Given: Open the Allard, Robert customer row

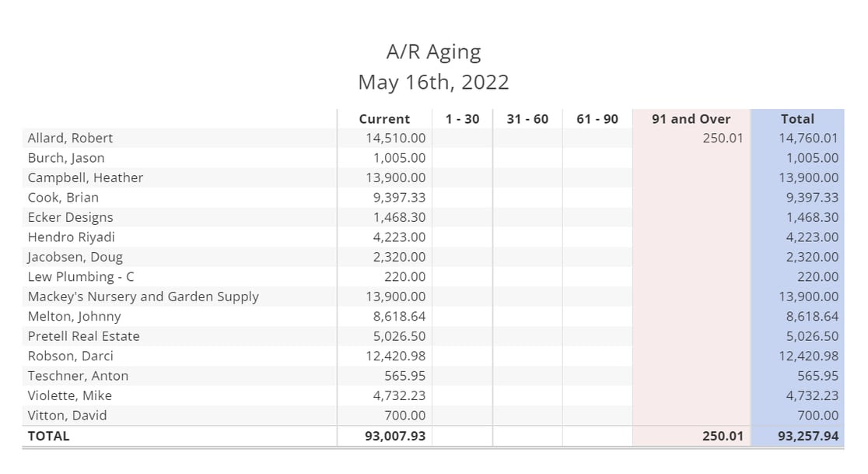Looking at the screenshot, I should (x=71, y=139).
